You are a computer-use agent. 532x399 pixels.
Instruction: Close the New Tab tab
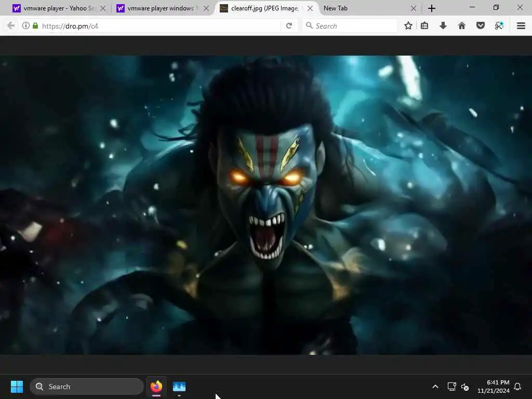coord(413,8)
